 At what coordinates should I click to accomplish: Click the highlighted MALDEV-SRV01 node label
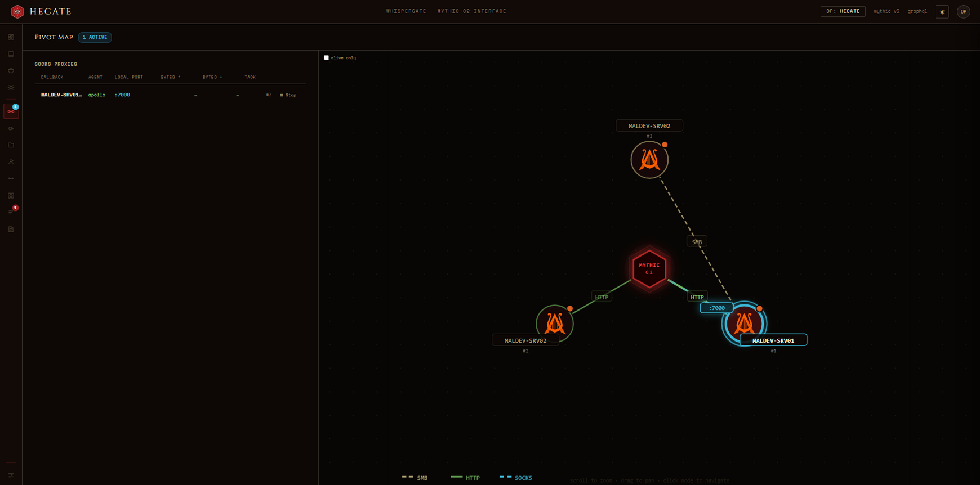click(x=773, y=340)
